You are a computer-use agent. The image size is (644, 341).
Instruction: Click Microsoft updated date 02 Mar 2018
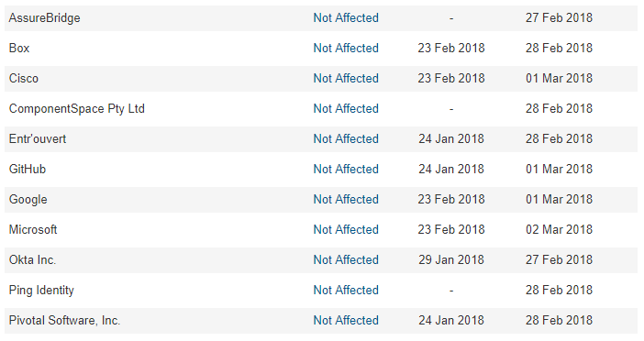pyautogui.click(x=559, y=230)
